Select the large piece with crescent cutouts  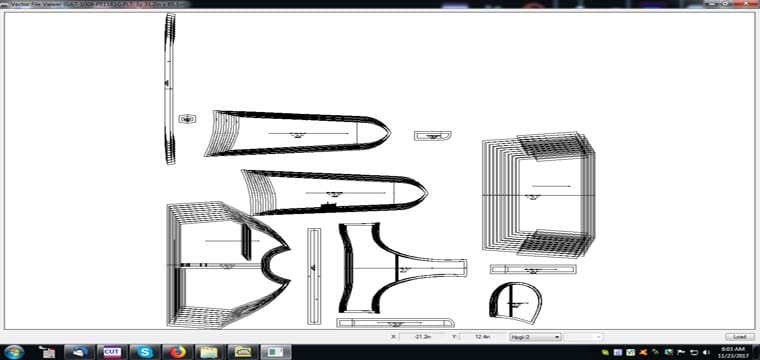tap(228, 265)
